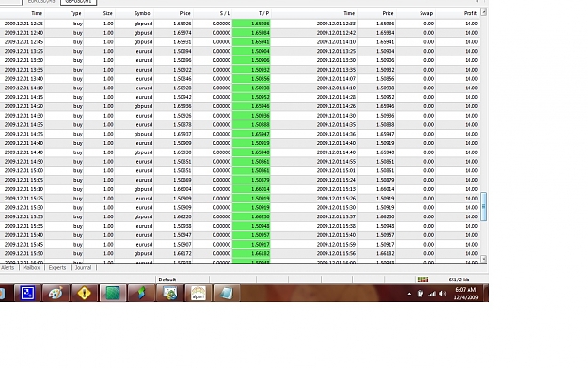Click green T/P cell 1.66014
Viewport: 588px width, 368px height.
(251, 189)
